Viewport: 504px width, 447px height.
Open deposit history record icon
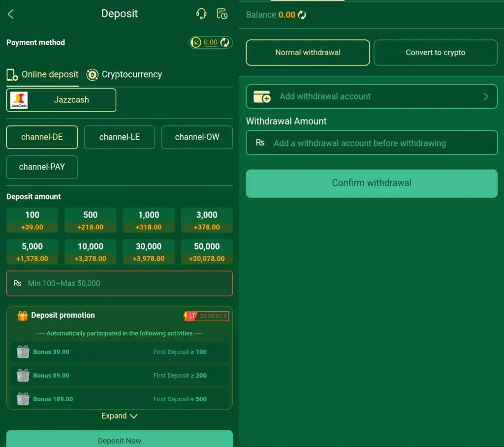point(222,14)
